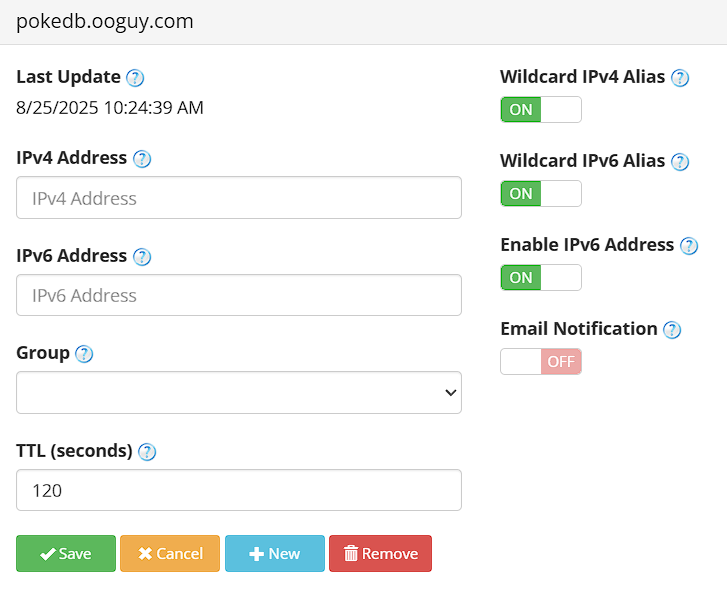The width and height of the screenshot is (727, 597).
Task: Click help icon next to IPv6 Address label
Action: [x=142, y=257]
